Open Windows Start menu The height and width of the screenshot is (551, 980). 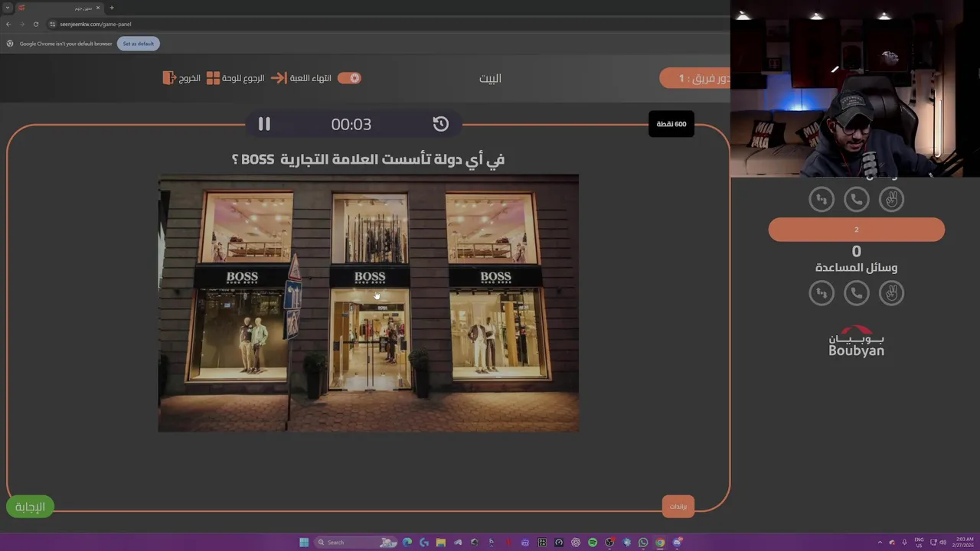point(304,543)
